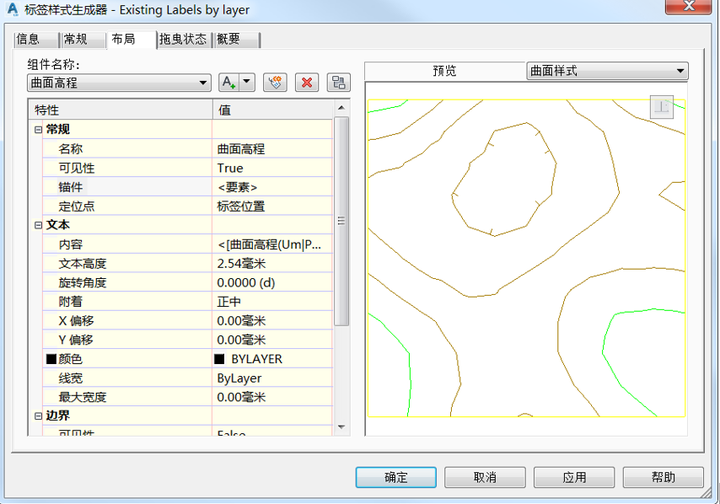Click the 定位点 value 标签位置
Viewport: 720px width, 504px height.
(x=272, y=207)
